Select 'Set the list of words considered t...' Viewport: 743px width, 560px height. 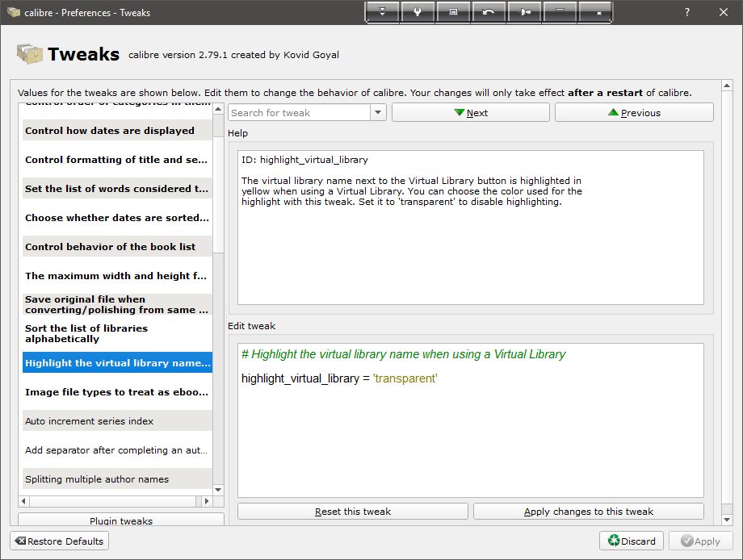click(x=117, y=188)
